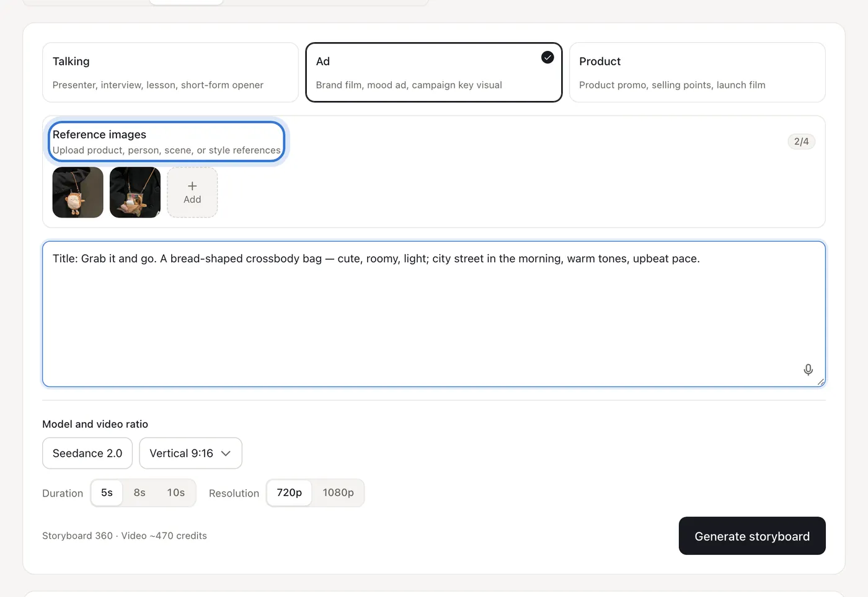Add another reference image
The image size is (868, 597).
pyautogui.click(x=192, y=192)
